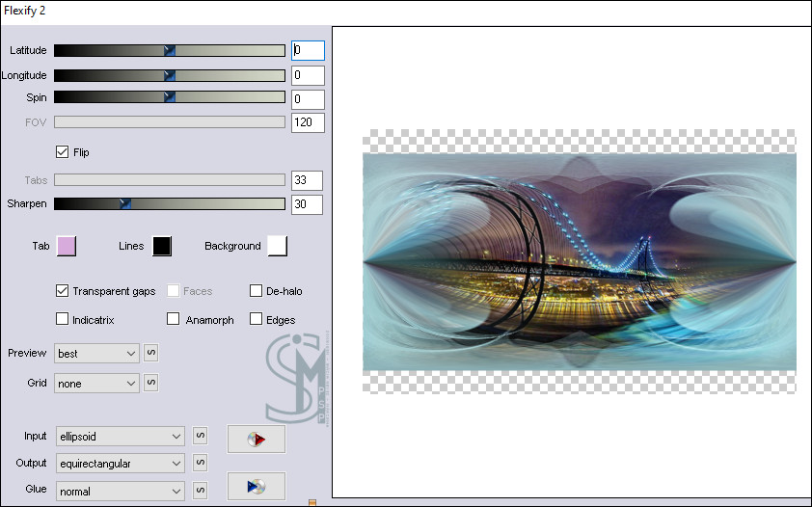This screenshot has width=812, height=507.
Task: Click the S button beside Preview
Action: (x=150, y=354)
